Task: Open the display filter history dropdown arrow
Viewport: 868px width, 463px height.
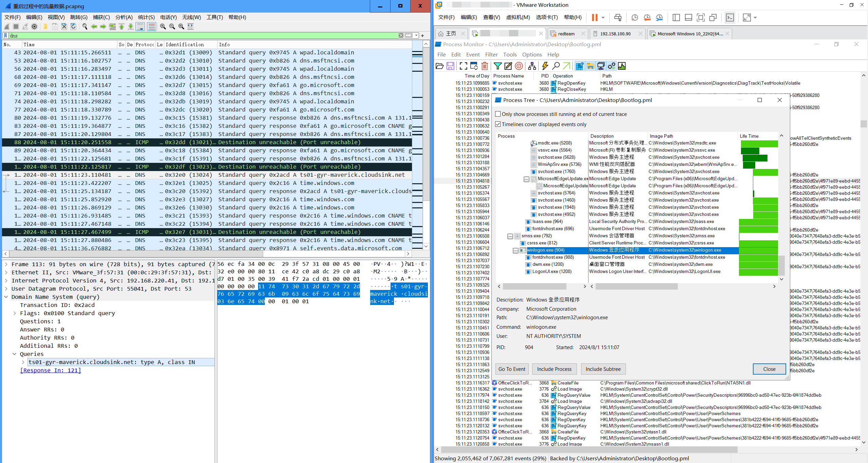Action: pos(416,35)
